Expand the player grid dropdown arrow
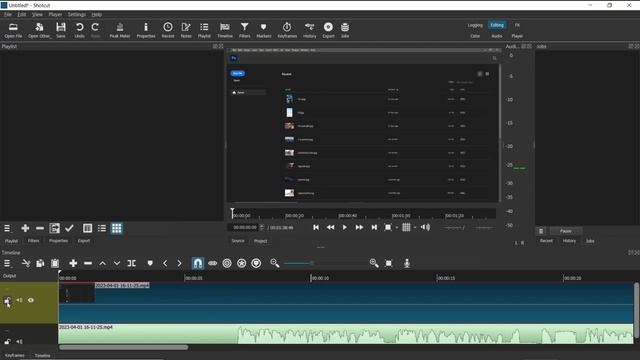 click(415, 227)
